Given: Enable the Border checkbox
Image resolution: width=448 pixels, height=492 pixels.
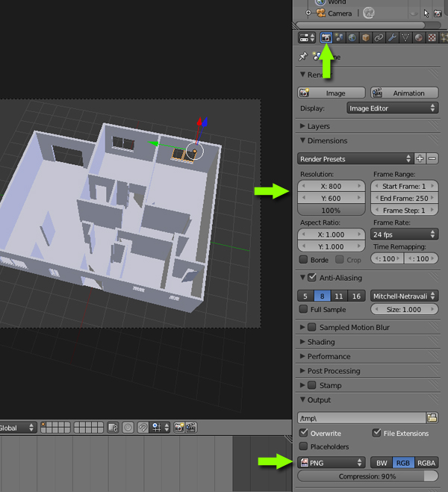Looking at the screenshot, I should (303, 260).
